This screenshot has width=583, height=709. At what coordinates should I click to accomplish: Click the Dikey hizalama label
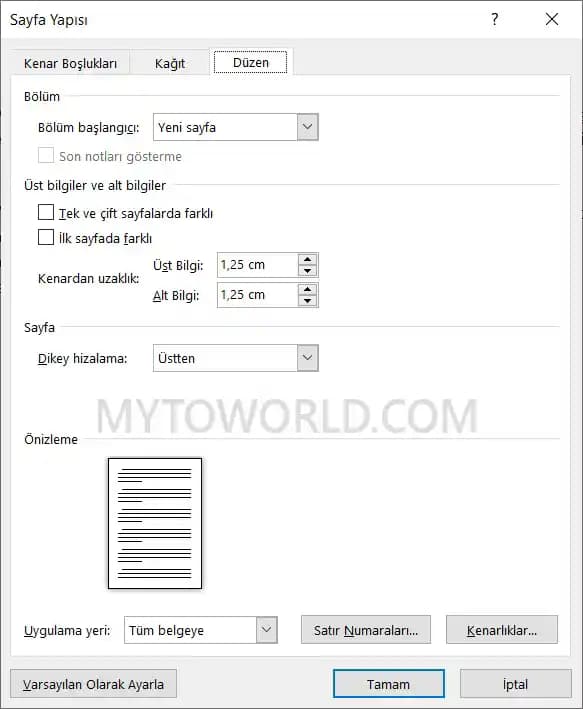point(83,359)
